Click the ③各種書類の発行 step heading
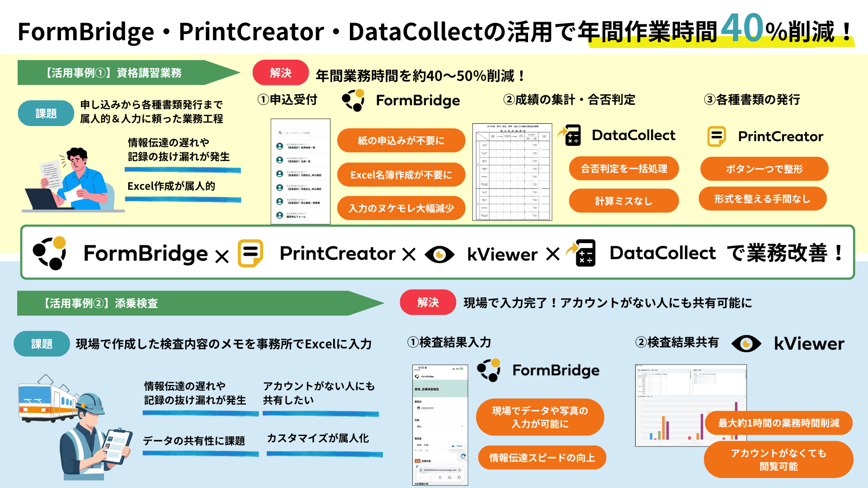The image size is (868, 488). pyautogui.click(x=752, y=99)
